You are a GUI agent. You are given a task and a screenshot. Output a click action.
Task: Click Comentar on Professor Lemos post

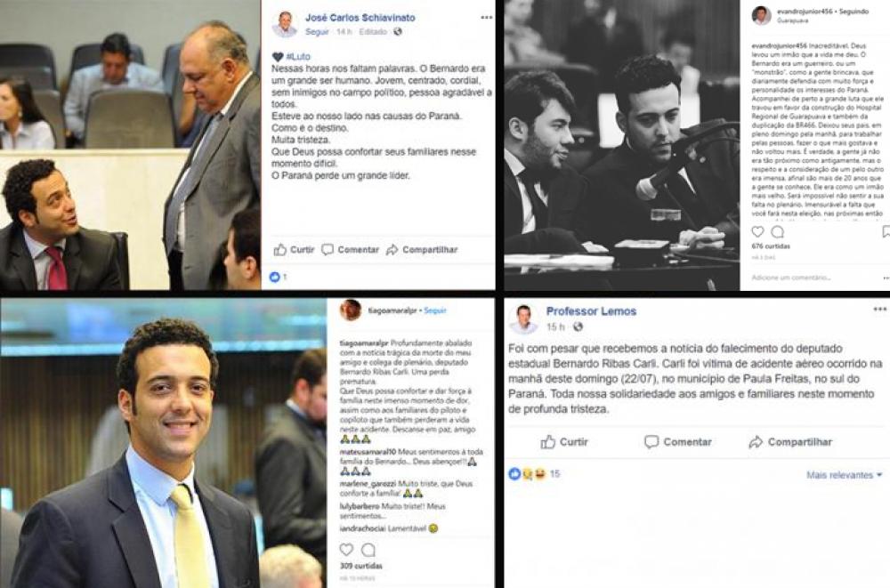[677, 442]
